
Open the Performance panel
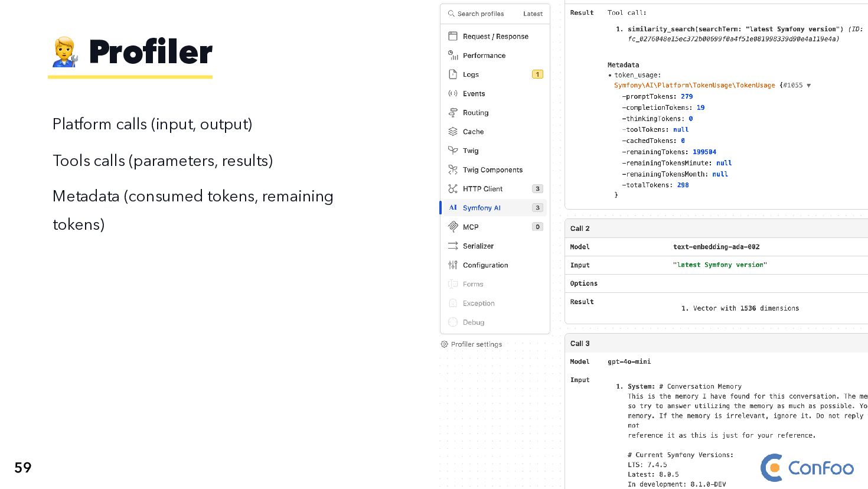click(495, 56)
